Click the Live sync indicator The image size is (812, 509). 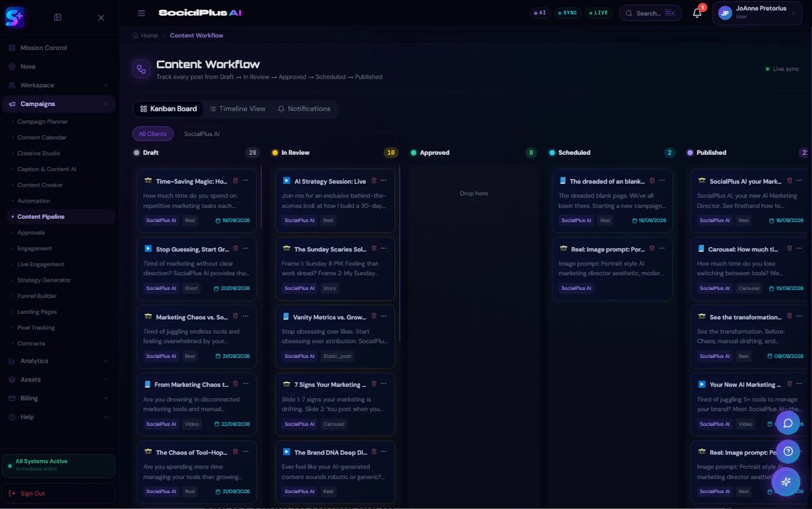point(782,69)
